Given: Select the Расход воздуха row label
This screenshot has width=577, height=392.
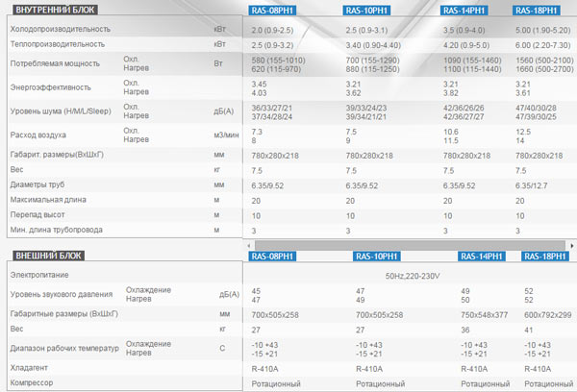Looking at the screenshot, I should pyautogui.click(x=38, y=135).
